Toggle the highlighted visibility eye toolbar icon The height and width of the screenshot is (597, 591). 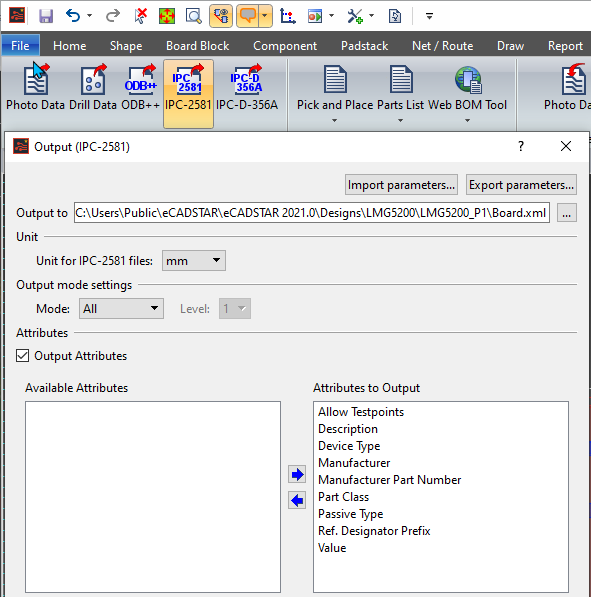221,16
